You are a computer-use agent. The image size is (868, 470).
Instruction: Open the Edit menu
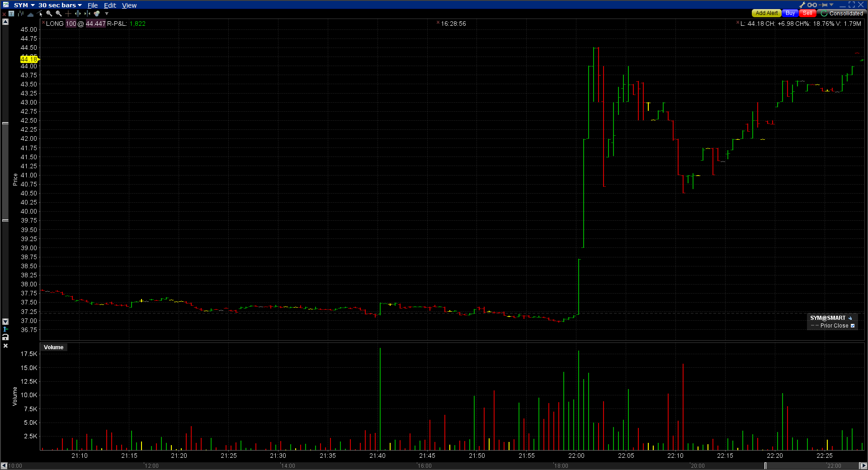(x=110, y=5)
